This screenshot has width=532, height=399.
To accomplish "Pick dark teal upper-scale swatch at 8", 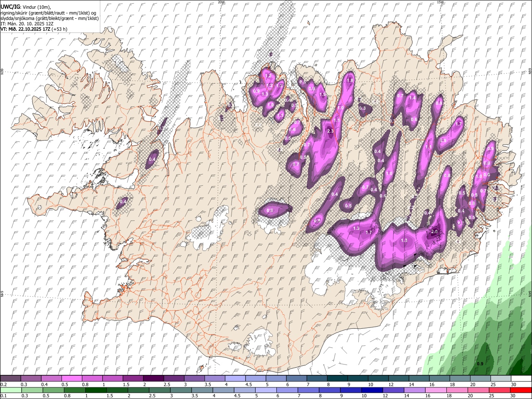I will click(337, 378).
